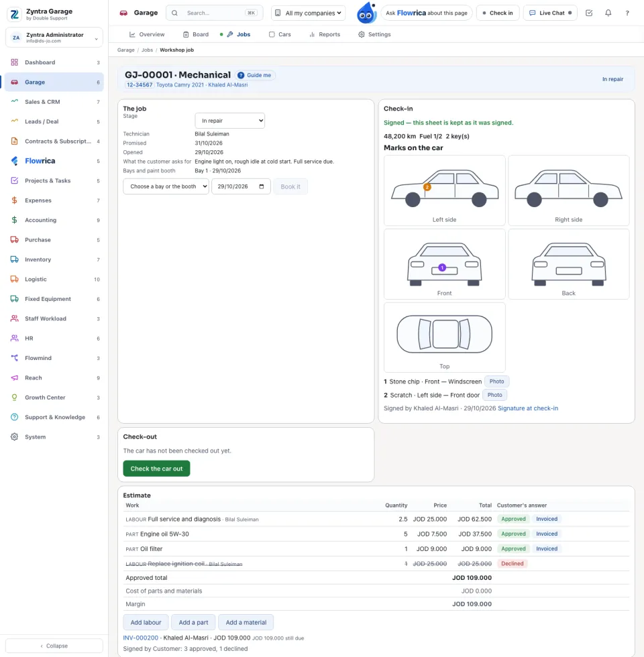Switch to the Cars tab
This screenshot has height=657, width=644.
[280, 34]
